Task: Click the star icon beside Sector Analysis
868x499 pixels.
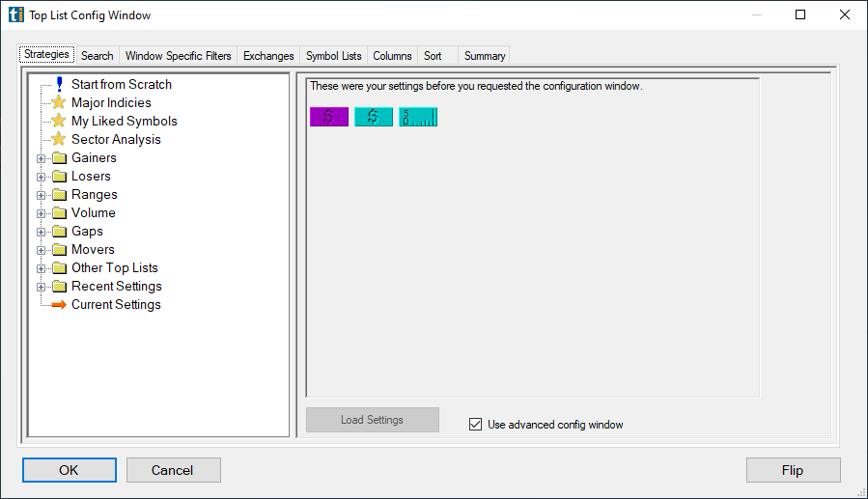Action: [59, 139]
